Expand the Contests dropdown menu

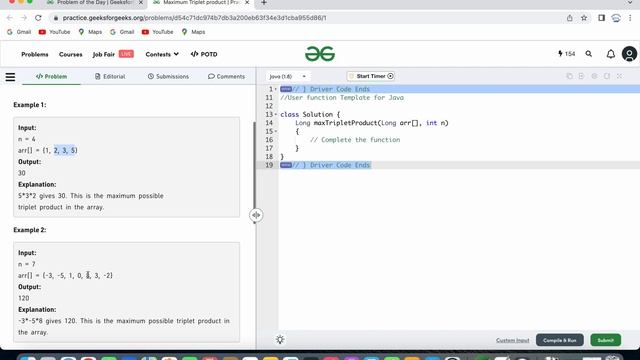162,54
